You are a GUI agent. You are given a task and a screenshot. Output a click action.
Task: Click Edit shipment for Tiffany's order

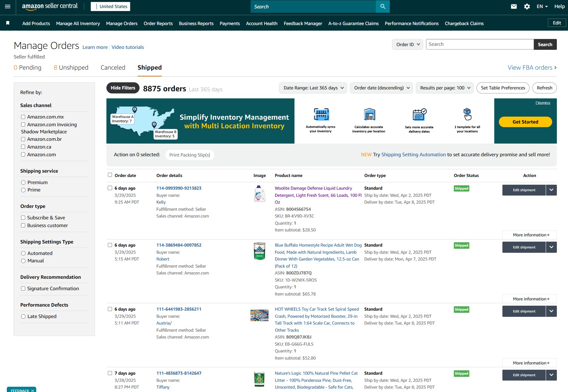pyautogui.click(x=524, y=375)
